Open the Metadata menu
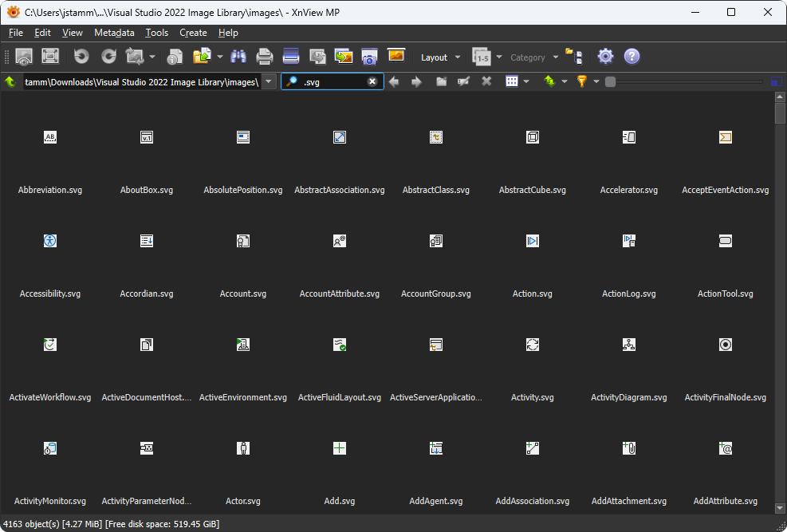This screenshot has width=787, height=532. pos(114,33)
